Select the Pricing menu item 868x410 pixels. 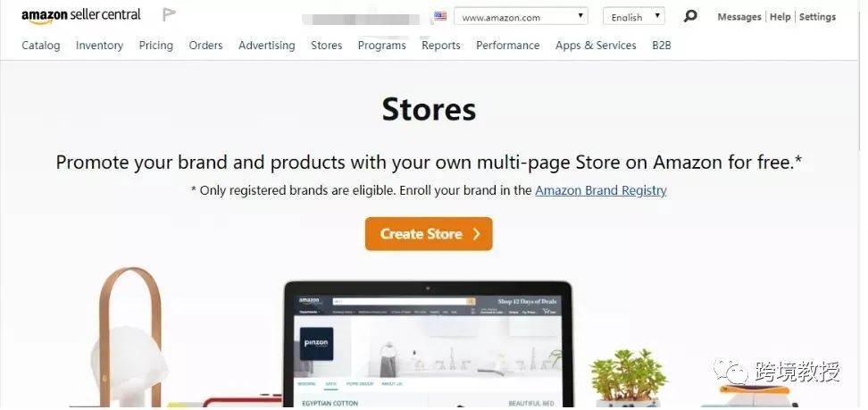(x=156, y=46)
